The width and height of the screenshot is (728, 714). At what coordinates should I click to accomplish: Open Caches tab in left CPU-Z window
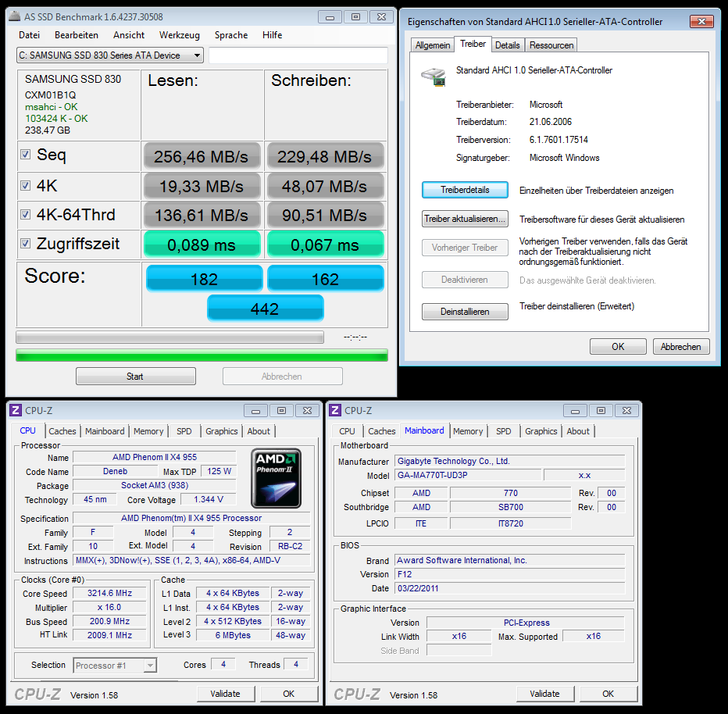[62, 431]
